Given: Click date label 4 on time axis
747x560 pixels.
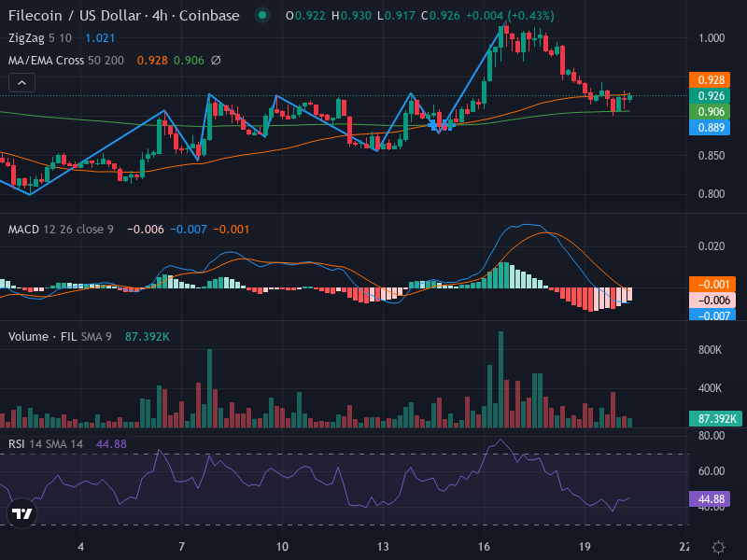Looking at the screenshot, I should pos(80,547).
